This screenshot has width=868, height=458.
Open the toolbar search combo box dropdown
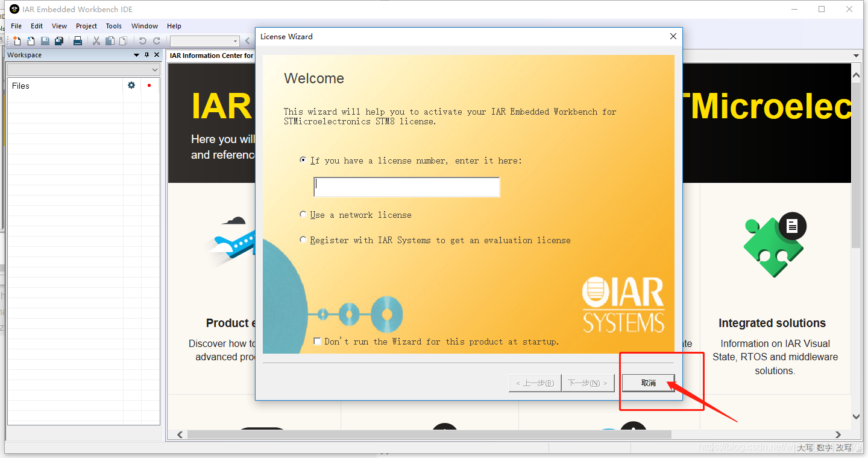[x=236, y=41]
